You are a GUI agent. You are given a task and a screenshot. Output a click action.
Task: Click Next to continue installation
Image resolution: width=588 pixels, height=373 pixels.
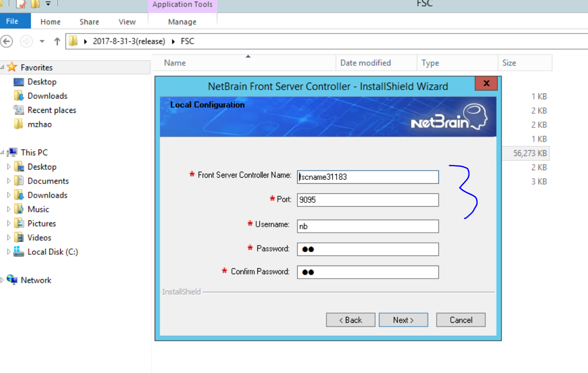click(x=404, y=320)
